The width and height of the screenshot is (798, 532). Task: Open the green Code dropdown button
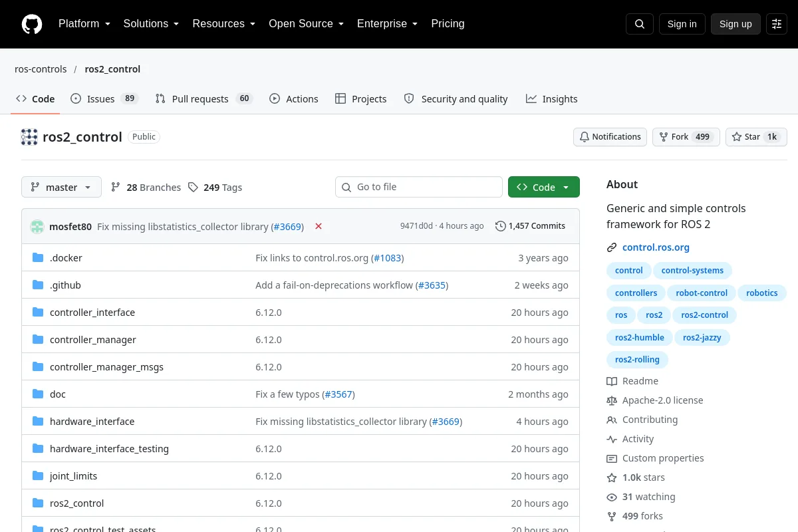pyautogui.click(x=544, y=188)
